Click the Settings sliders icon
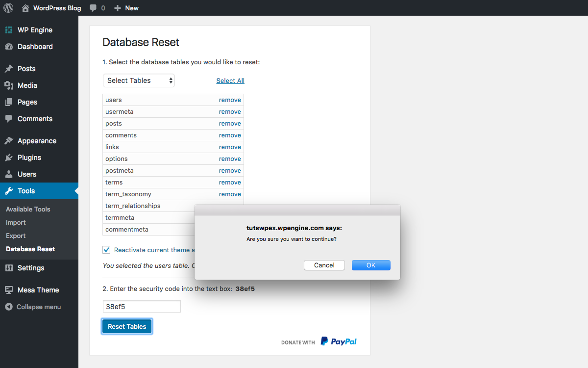The height and width of the screenshot is (368, 588). point(9,268)
